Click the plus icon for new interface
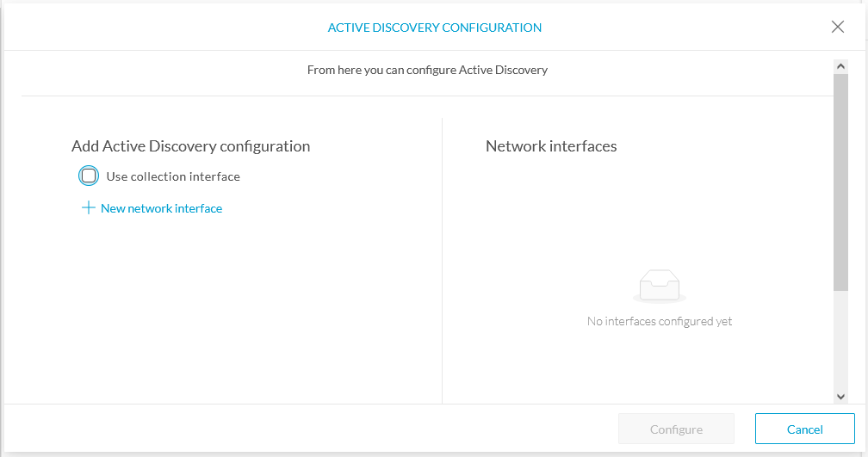868x457 pixels. coord(88,208)
